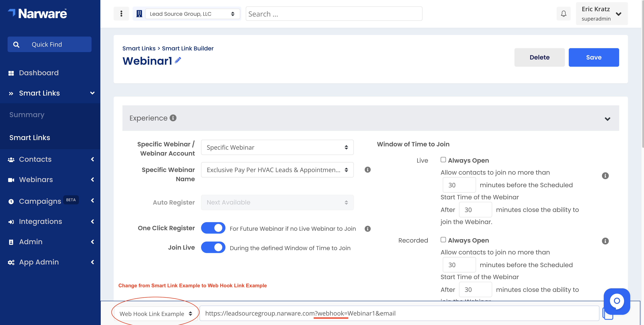Click the Contacts people icon

(11, 160)
